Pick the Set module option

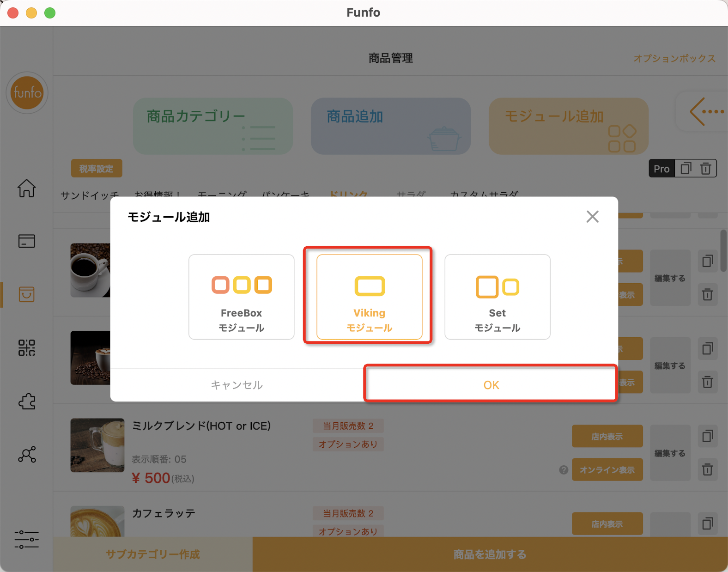coord(497,297)
